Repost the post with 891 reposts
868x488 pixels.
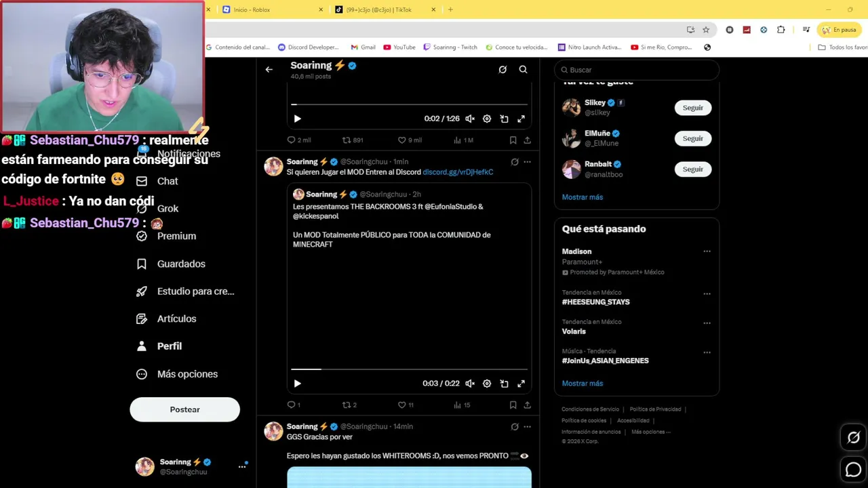click(353, 140)
